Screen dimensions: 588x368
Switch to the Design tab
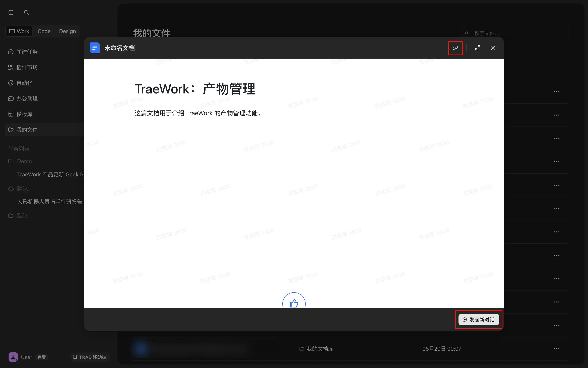tap(67, 31)
